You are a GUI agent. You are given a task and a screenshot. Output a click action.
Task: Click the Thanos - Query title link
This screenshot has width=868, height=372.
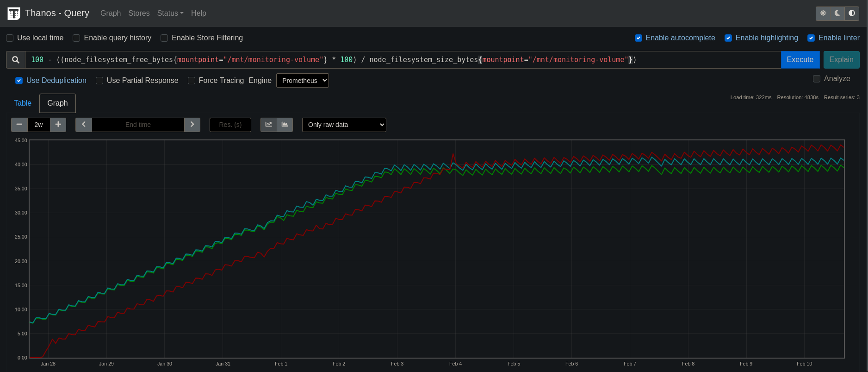click(57, 13)
